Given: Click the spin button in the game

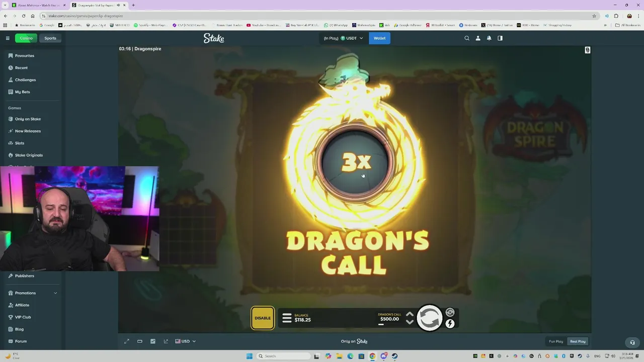Looking at the screenshot, I should pos(429,318).
